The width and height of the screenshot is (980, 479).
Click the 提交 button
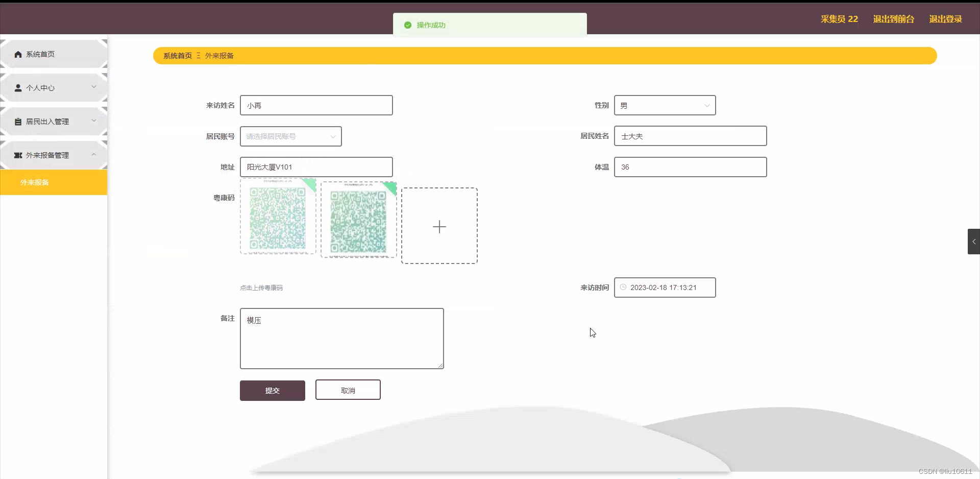273,391
